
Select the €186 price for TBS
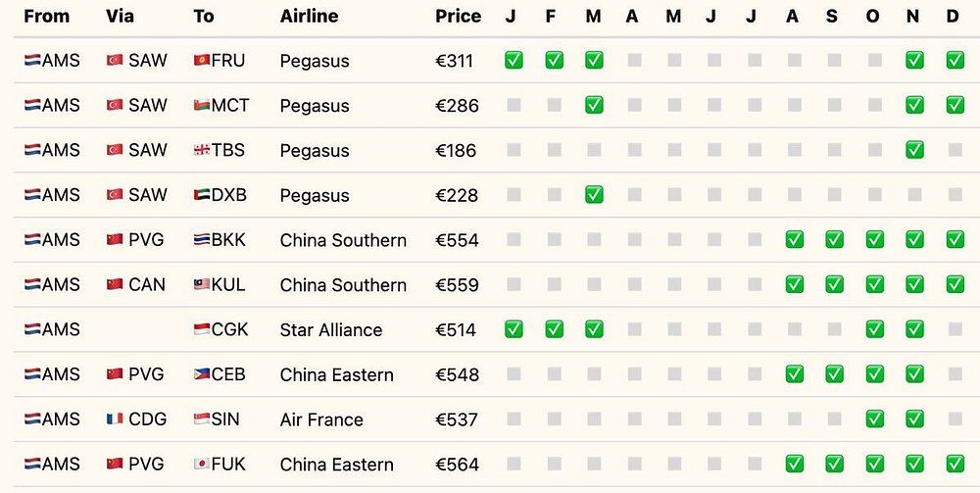456,151
